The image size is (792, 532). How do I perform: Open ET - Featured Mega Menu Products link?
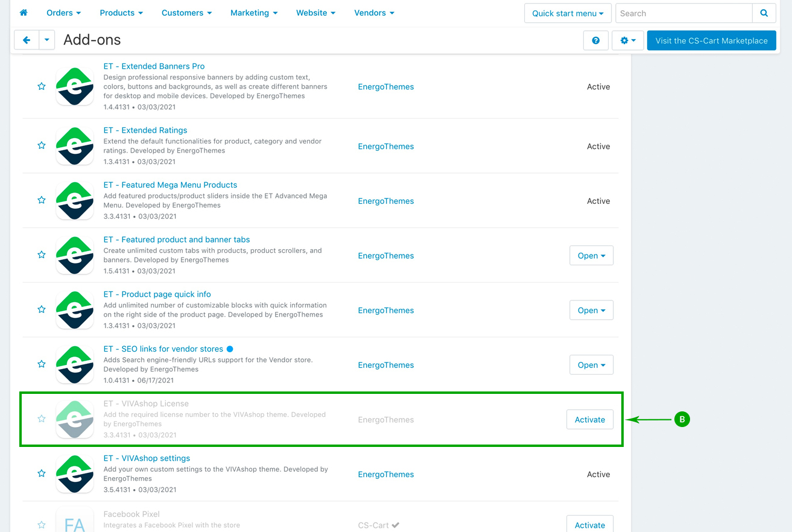click(170, 185)
